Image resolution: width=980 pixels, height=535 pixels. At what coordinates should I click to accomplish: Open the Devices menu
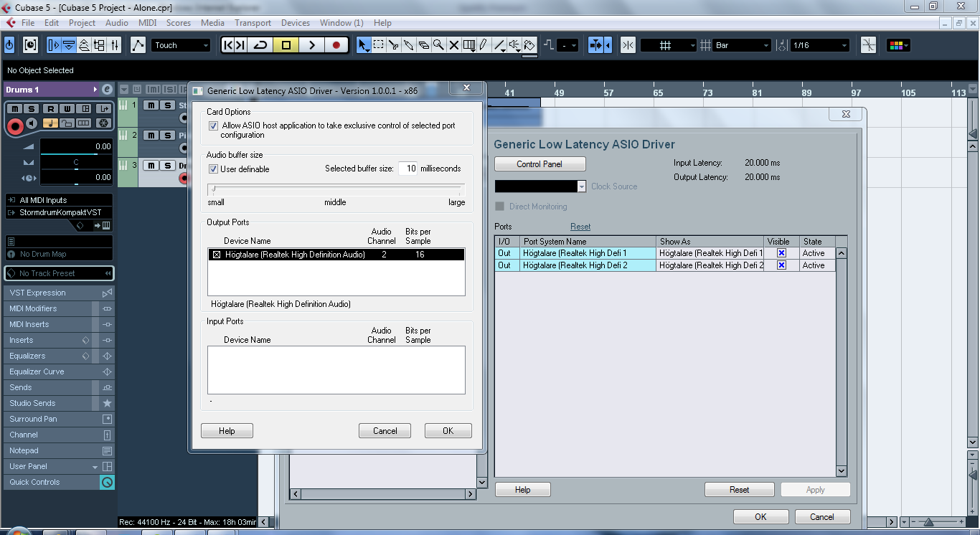point(295,23)
